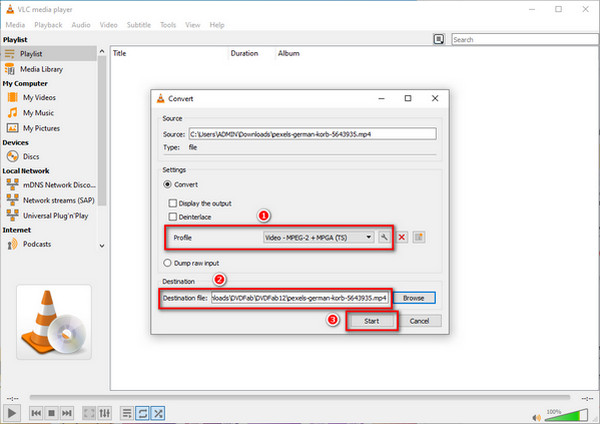Click Browse for destination file
The width and height of the screenshot is (600, 424).
[x=414, y=298]
